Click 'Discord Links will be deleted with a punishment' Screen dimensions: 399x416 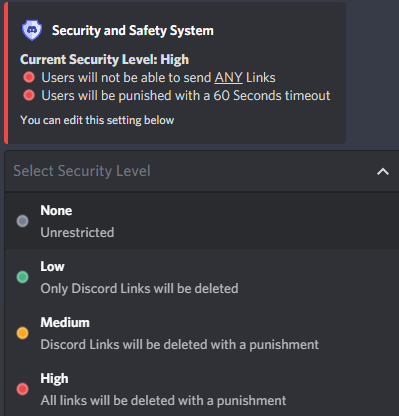pyautogui.click(x=180, y=345)
